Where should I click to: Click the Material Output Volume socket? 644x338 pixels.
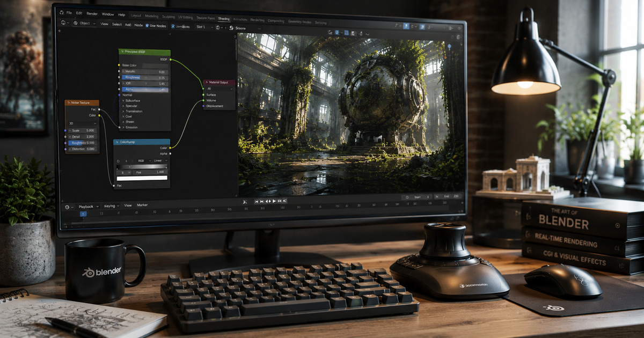203,100
